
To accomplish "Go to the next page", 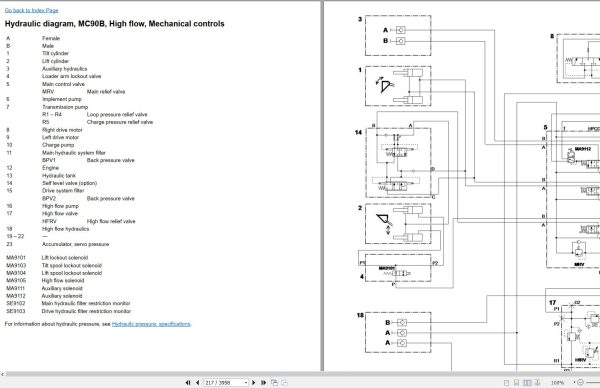I will click(x=253, y=382).
